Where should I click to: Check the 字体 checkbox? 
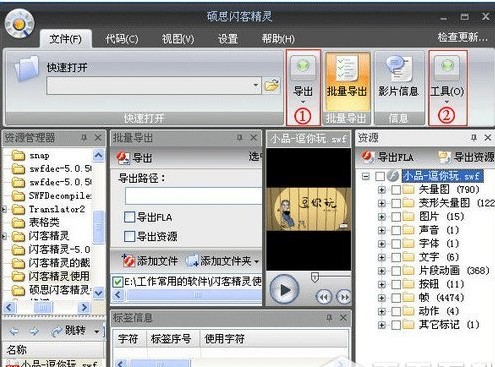click(396, 244)
